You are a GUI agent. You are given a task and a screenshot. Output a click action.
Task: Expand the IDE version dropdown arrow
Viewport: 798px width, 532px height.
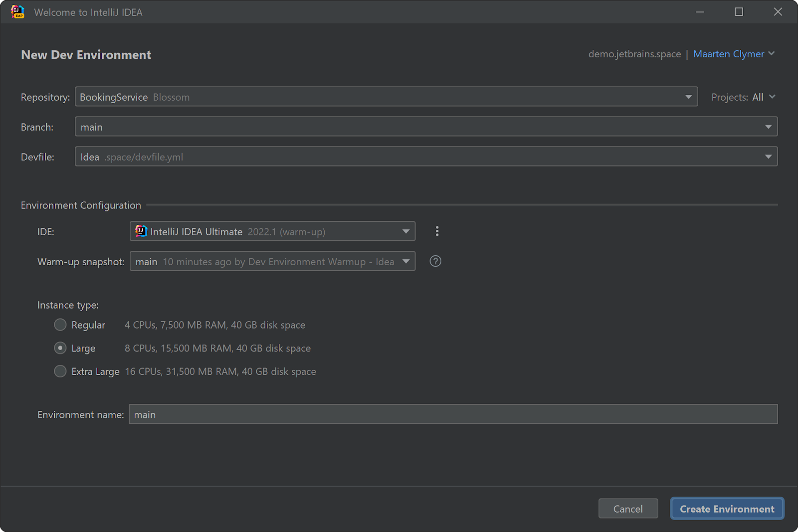pos(406,231)
